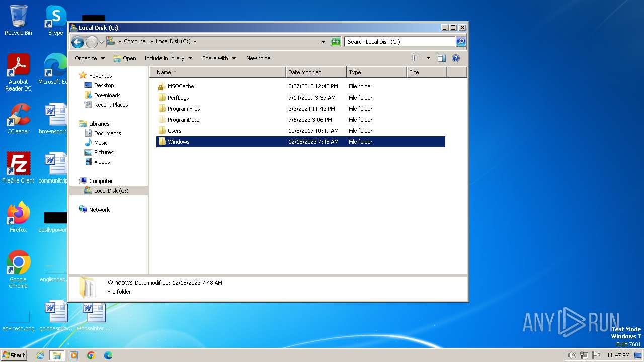Open the More view options dropdown arrow

pos(428,58)
